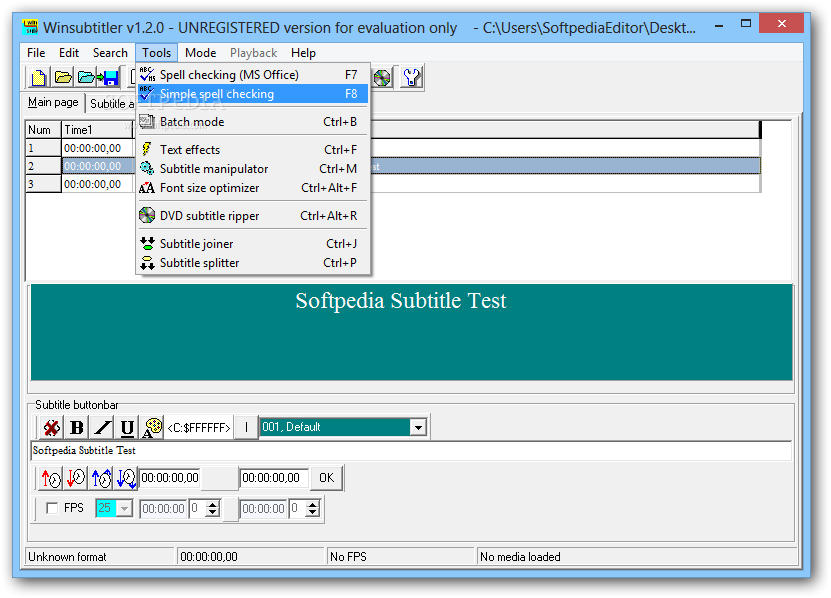
Task: Click the No media loaded status entry
Action: tap(637, 557)
